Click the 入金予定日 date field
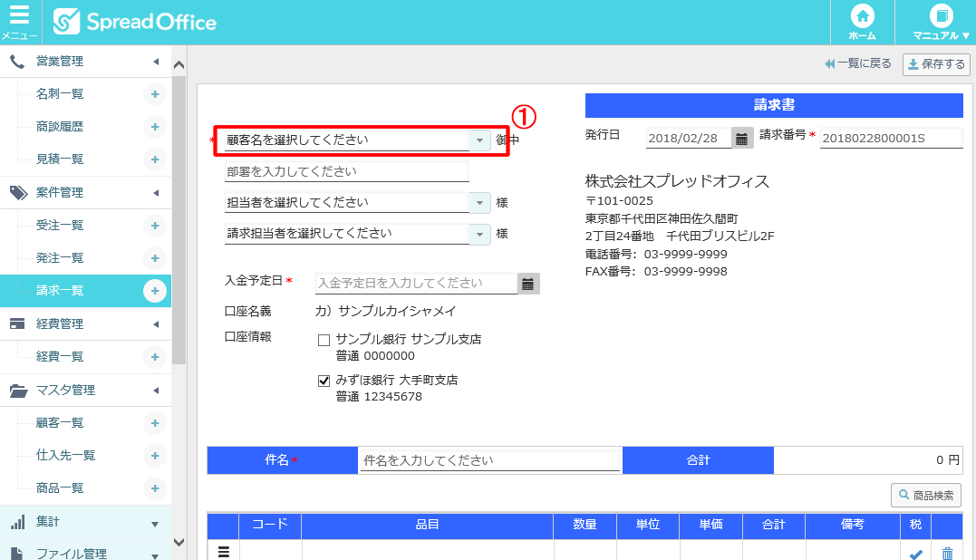This screenshot has width=976, height=560. 417,283
